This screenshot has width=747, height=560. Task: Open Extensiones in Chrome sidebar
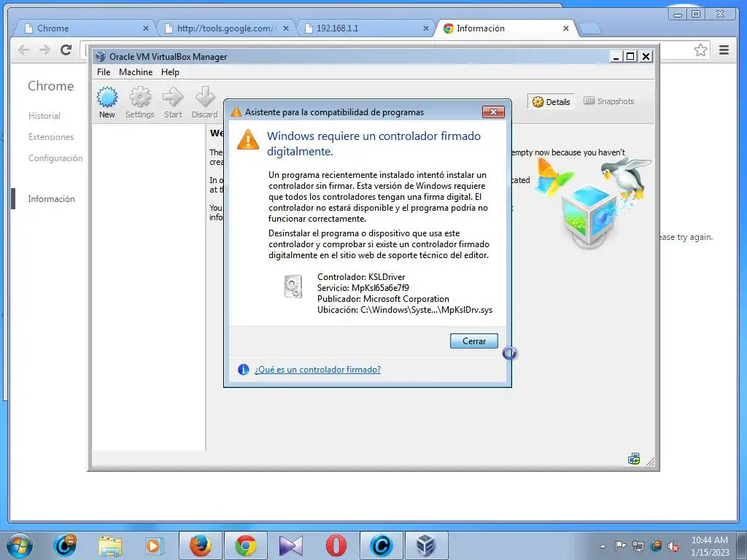[51, 137]
